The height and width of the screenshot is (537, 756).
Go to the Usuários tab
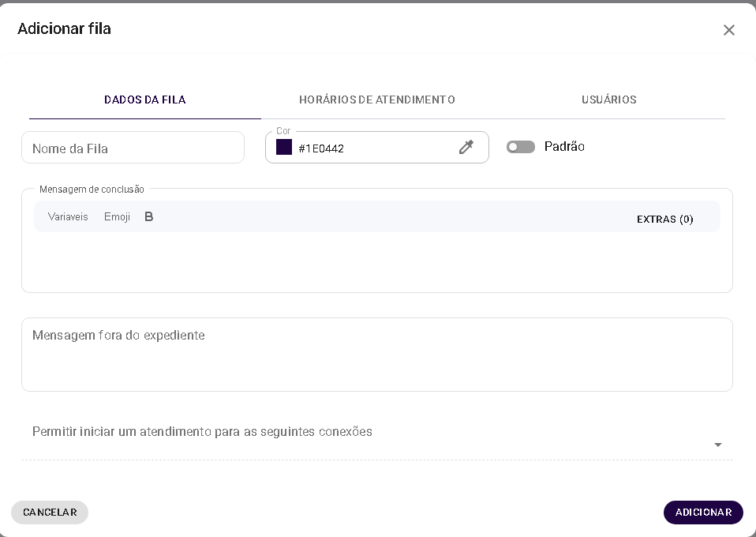(608, 100)
